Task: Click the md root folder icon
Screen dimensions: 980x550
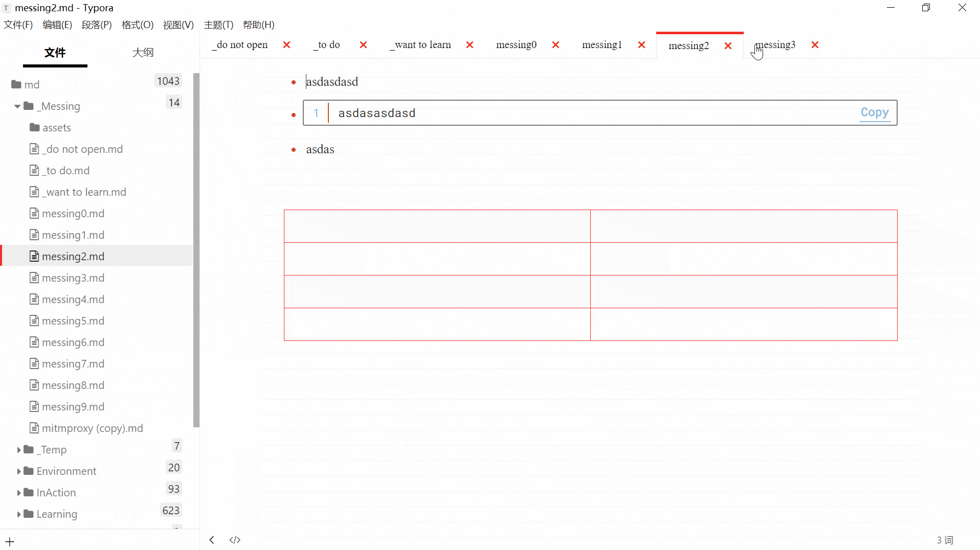Action: [x=17, y=84]
